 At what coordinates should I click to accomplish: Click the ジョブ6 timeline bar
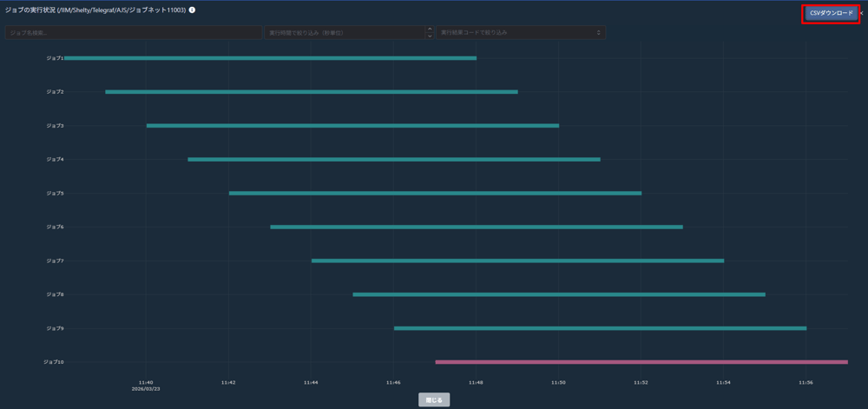click(477, 227)
